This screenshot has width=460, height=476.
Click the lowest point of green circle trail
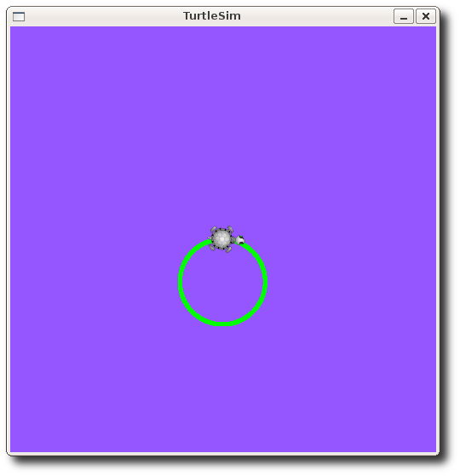tap(222, 324)
